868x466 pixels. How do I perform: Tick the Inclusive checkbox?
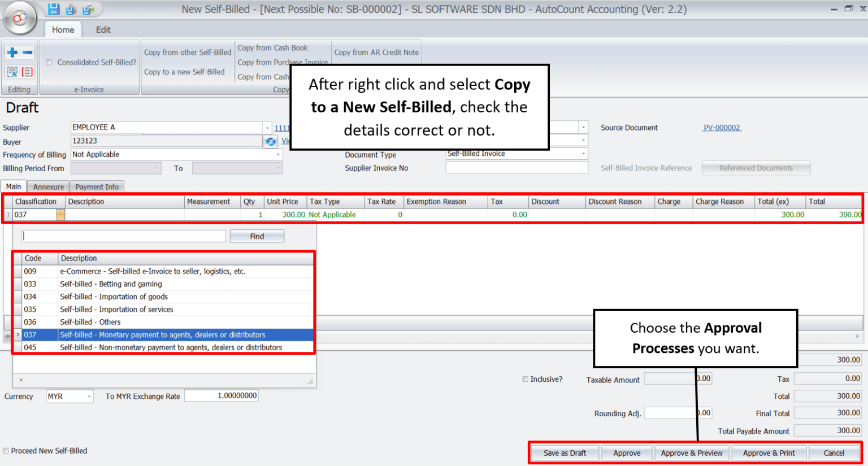(x=525, y=379)
